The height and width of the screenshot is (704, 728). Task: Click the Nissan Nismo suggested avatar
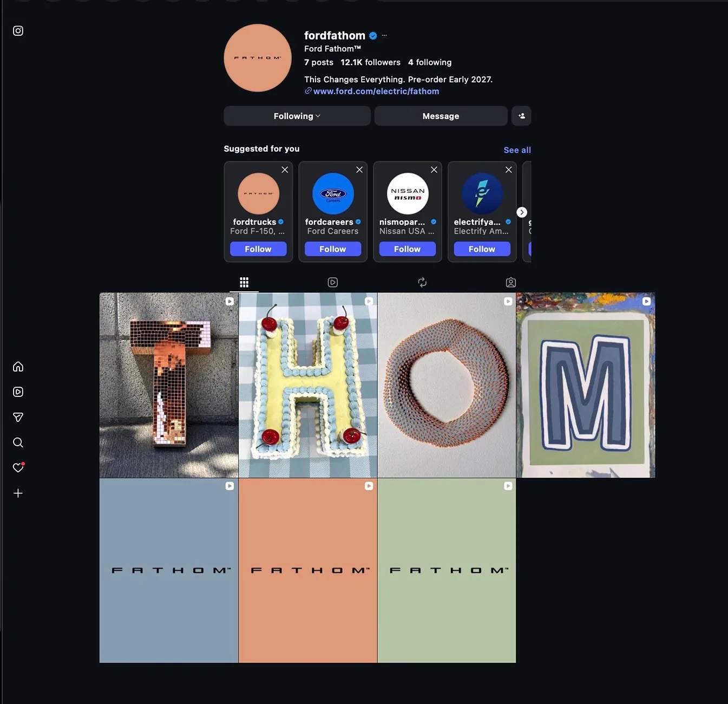tap(408, 193)
